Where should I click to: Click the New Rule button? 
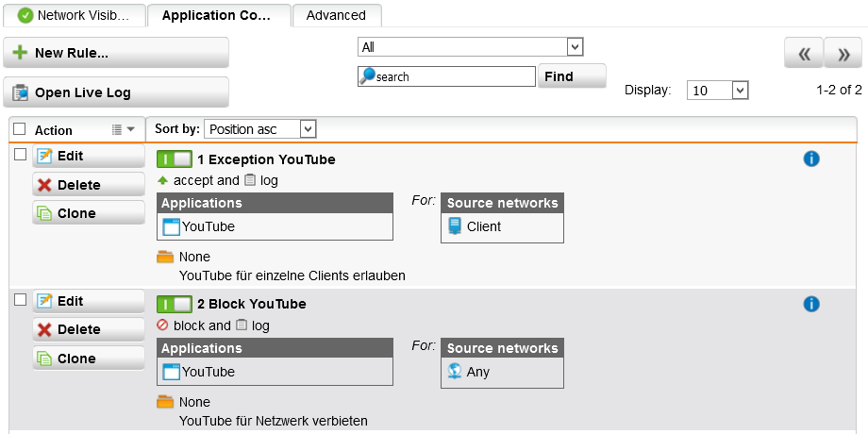[116, 53]
